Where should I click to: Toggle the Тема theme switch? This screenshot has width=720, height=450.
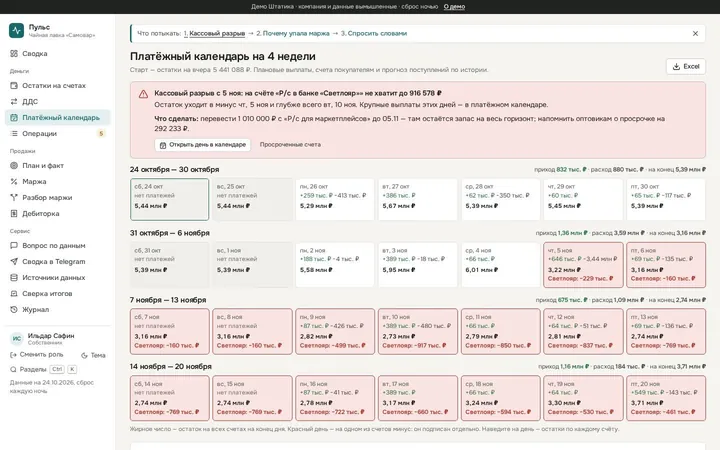pyautogui.click(x=93, y=355)
